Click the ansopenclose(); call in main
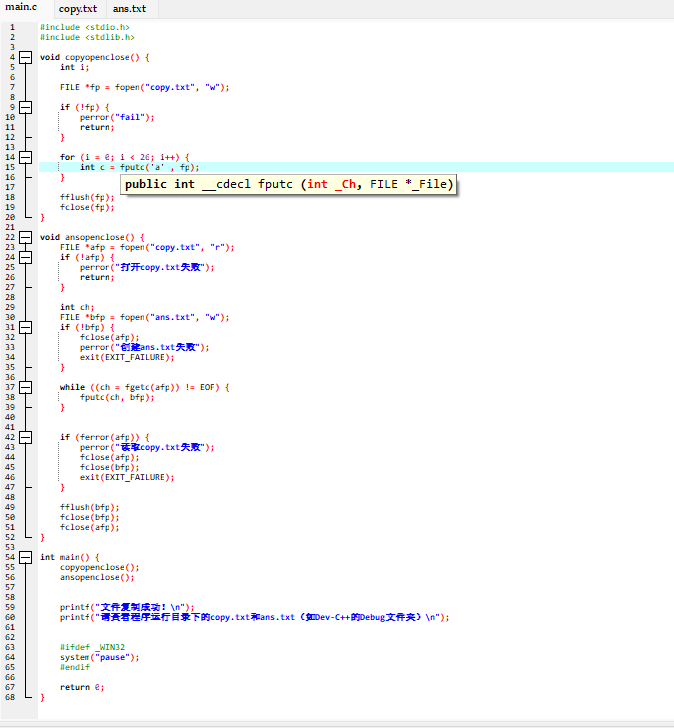 point(97,578)
